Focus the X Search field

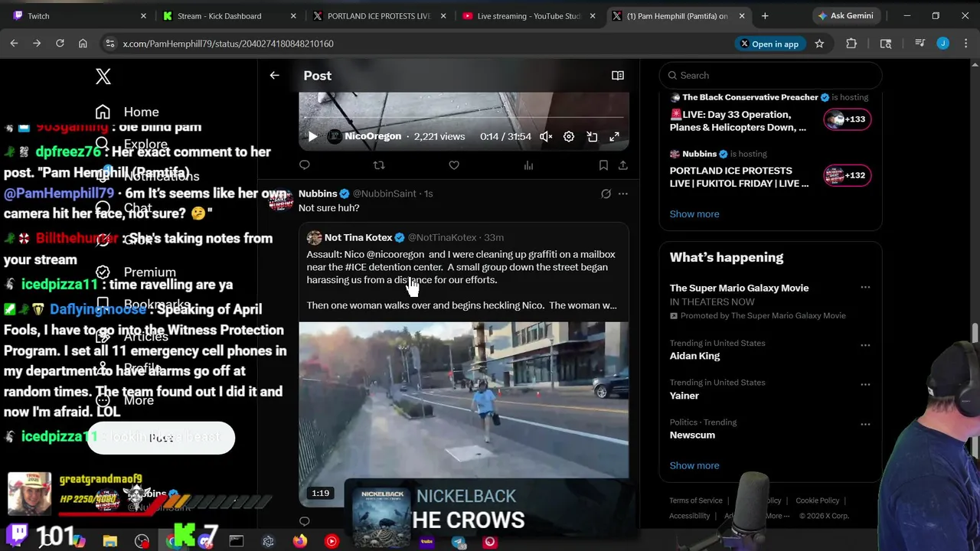click(771, 75)
